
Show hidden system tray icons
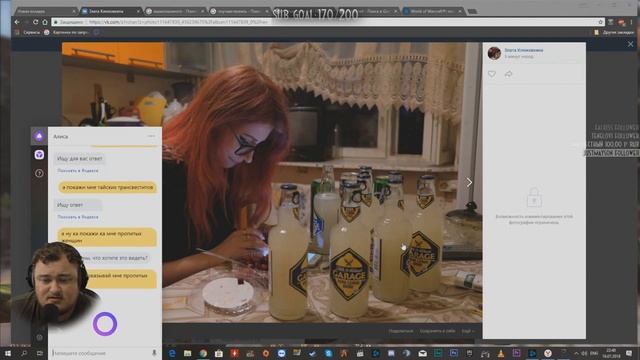[x=576, y=353]
